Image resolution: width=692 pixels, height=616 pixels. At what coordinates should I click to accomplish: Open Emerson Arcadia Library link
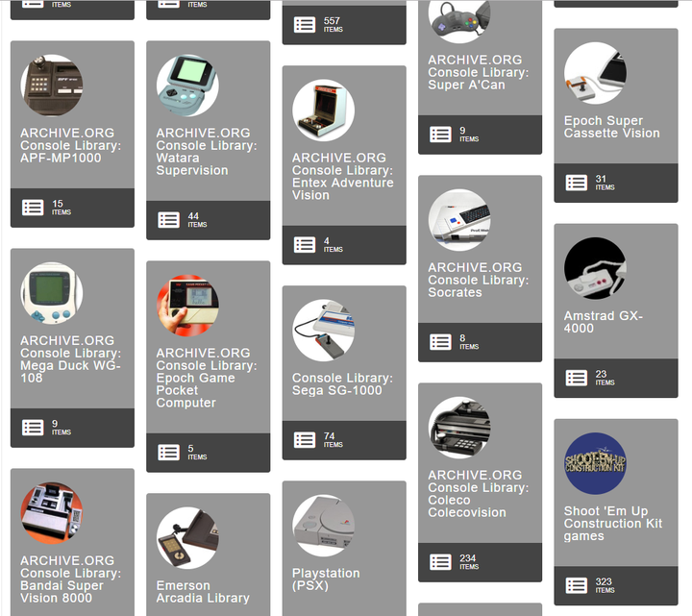[203, 592]
